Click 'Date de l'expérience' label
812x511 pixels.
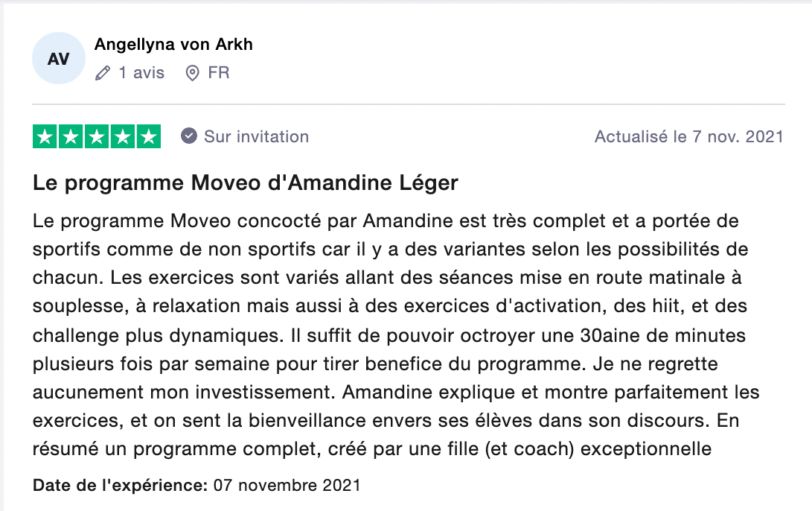[120, 485]
